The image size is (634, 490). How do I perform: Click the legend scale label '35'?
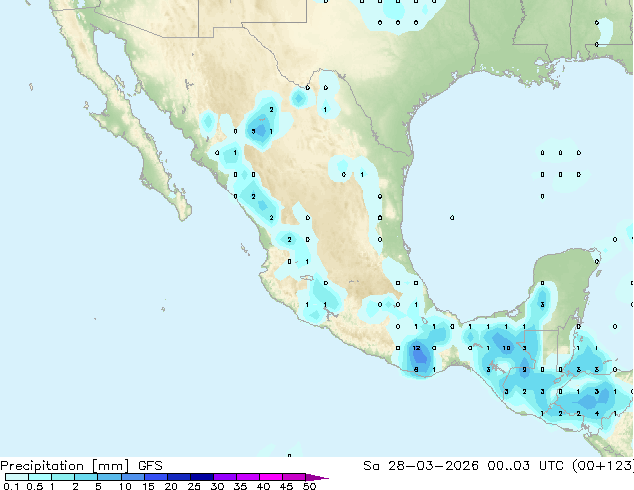pyautogui.click(x=240, y=486)
